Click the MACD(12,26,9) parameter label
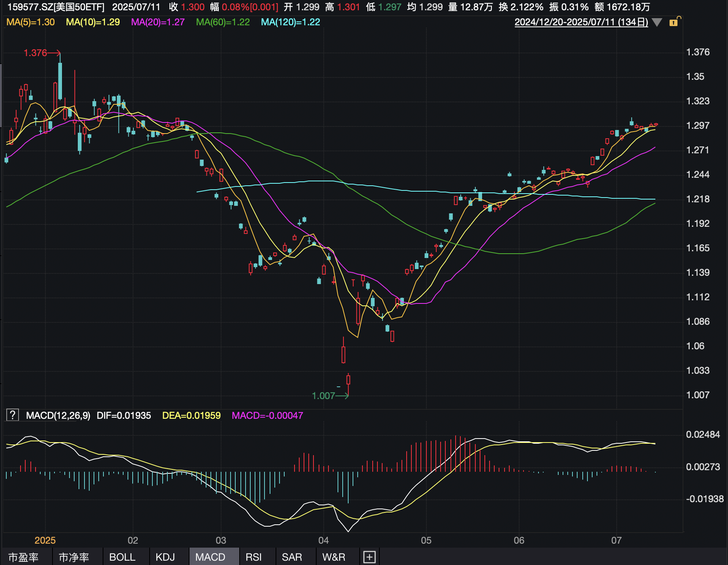 coord(58,416)
